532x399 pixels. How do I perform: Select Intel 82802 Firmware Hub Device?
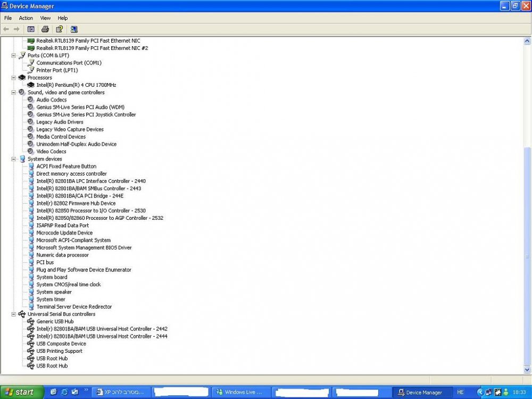click(x=76, y=203)
